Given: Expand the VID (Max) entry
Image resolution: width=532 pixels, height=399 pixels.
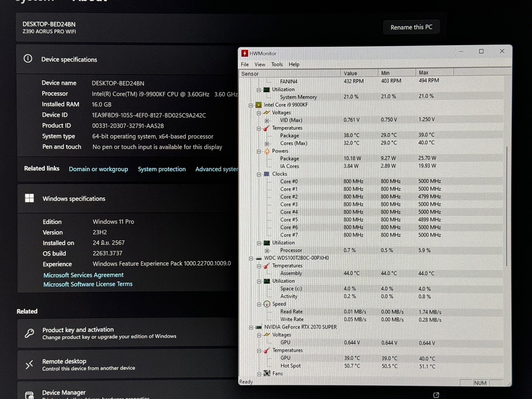Looking at the screenshot, I should [267, 121].
